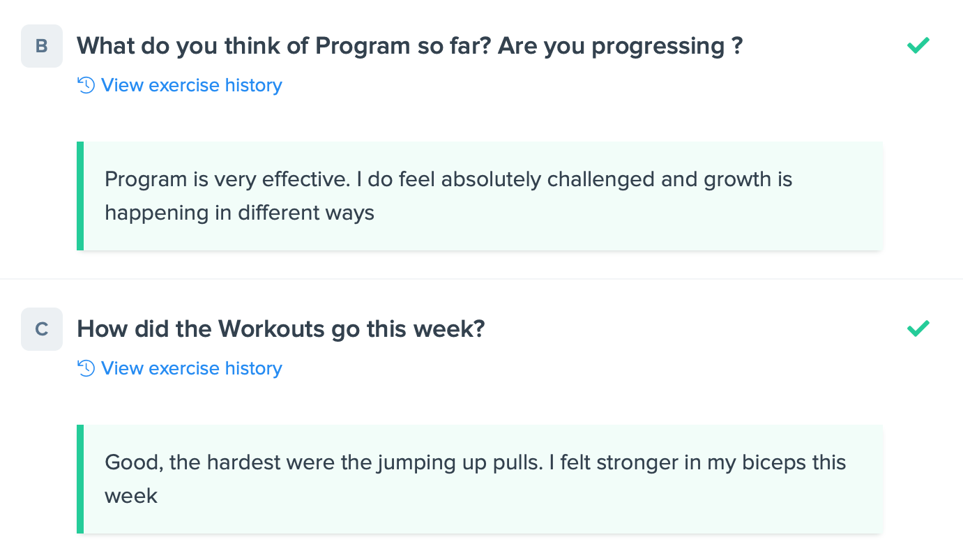Screen dimensions: 963x560
Task: Click the divider line between questions B and C
Action: click(481, 279)
